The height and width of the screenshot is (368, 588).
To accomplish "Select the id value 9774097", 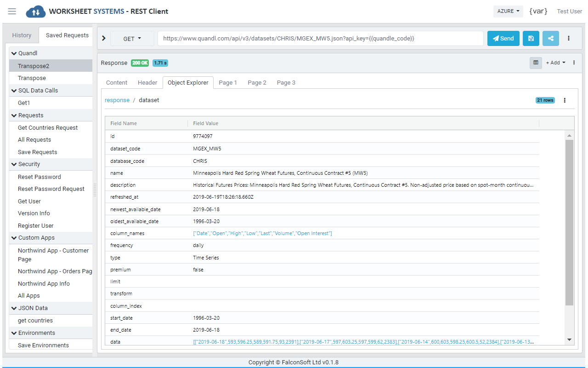I will point(203,136).
